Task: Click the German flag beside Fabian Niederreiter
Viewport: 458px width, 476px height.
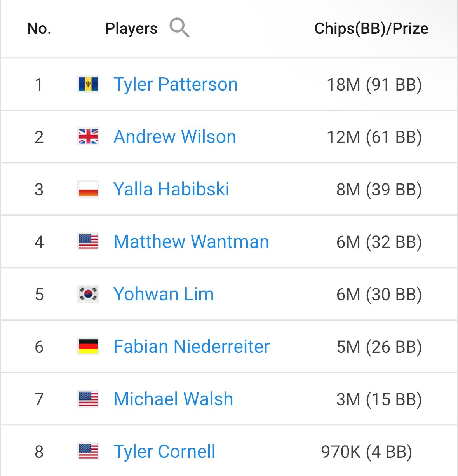Action: pyautogui.click(x=88, y=347)
